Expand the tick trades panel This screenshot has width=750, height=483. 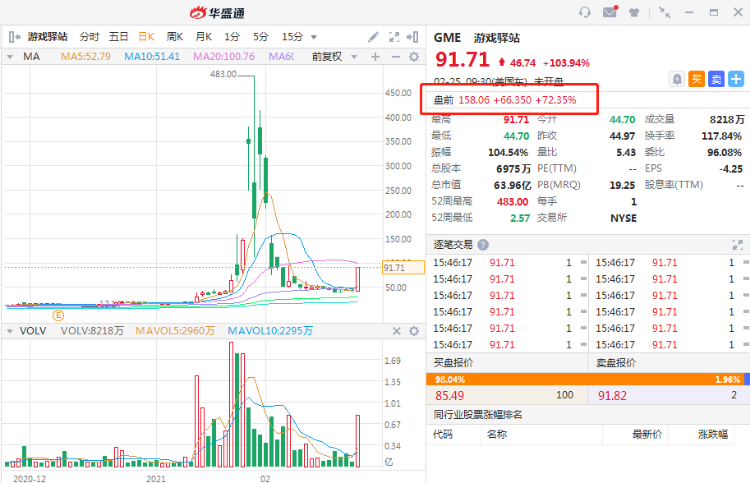(738, 245)
